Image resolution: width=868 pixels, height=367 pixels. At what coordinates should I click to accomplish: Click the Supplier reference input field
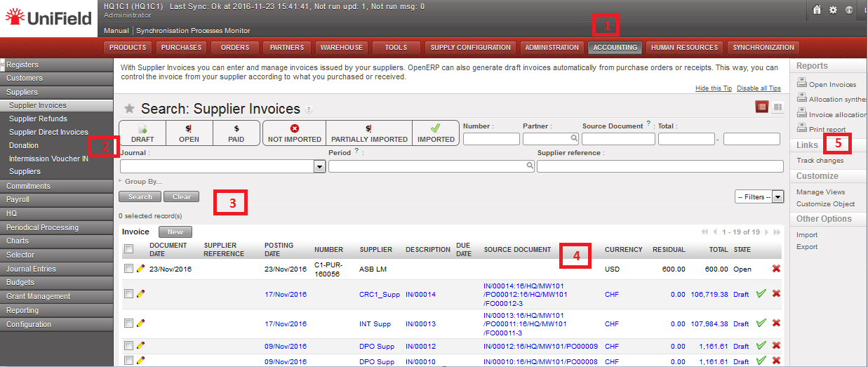[x=660, y=166]
